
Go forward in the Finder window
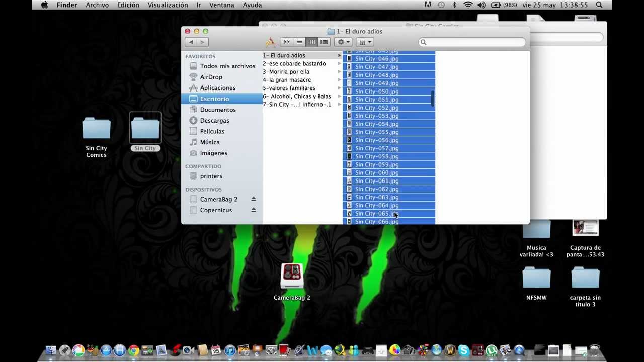coord(203,42)
